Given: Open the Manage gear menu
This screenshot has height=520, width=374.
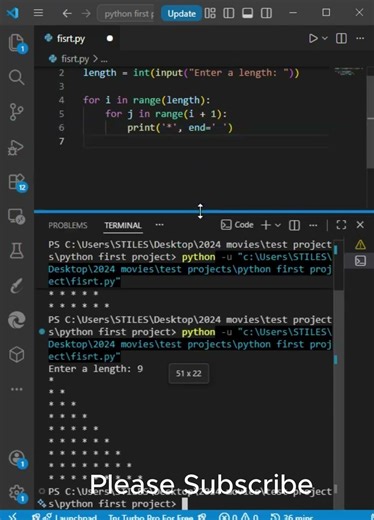Looking at the screenshot, I should click(17, 493).
